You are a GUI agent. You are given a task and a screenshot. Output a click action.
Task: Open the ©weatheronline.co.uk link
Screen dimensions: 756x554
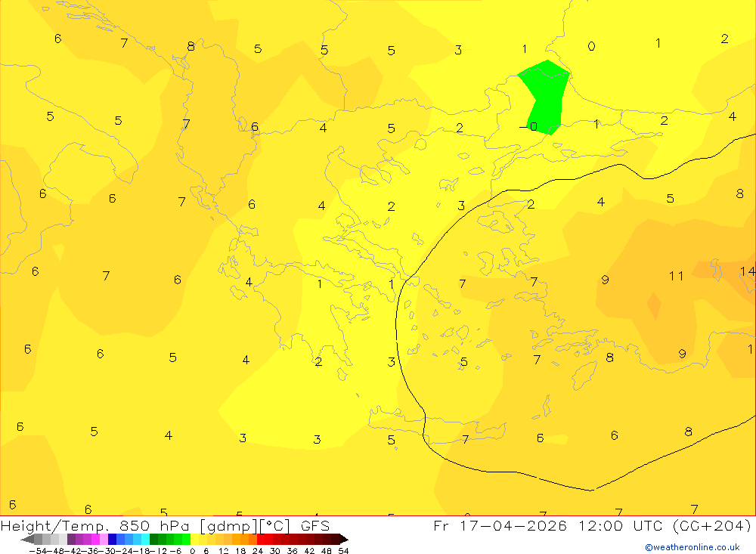point(692,547)
